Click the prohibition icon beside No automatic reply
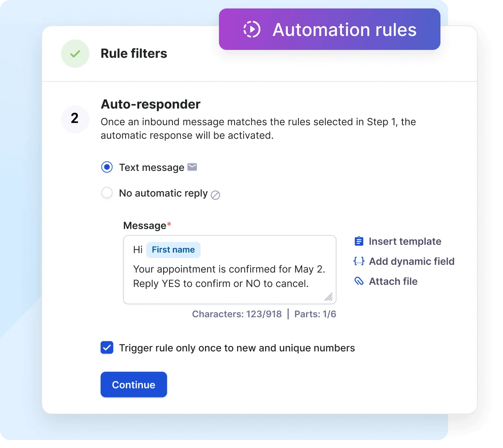 coord(216,195)
